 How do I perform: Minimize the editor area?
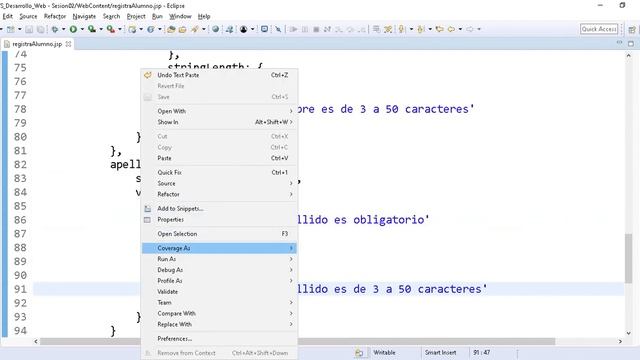click(x=620, y=43)
